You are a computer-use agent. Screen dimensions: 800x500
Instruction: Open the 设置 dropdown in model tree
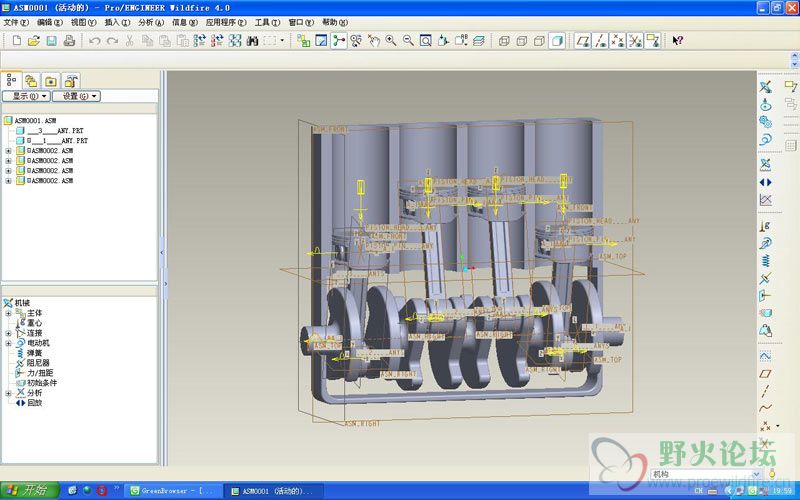(x=77, y=96)
